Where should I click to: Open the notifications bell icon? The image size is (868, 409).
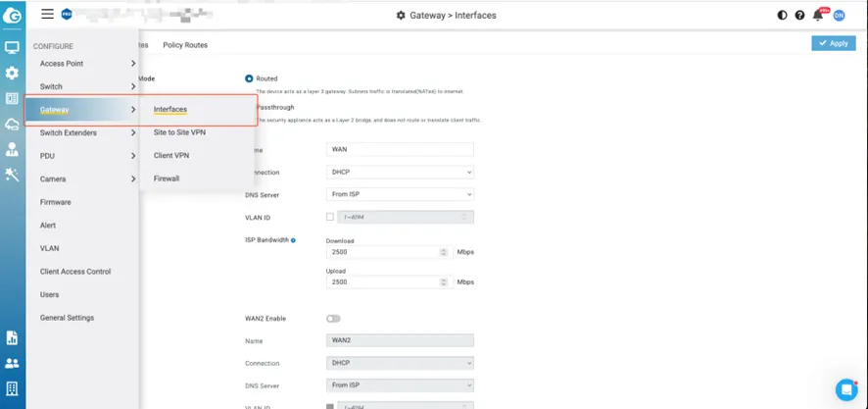coord(818,16)
